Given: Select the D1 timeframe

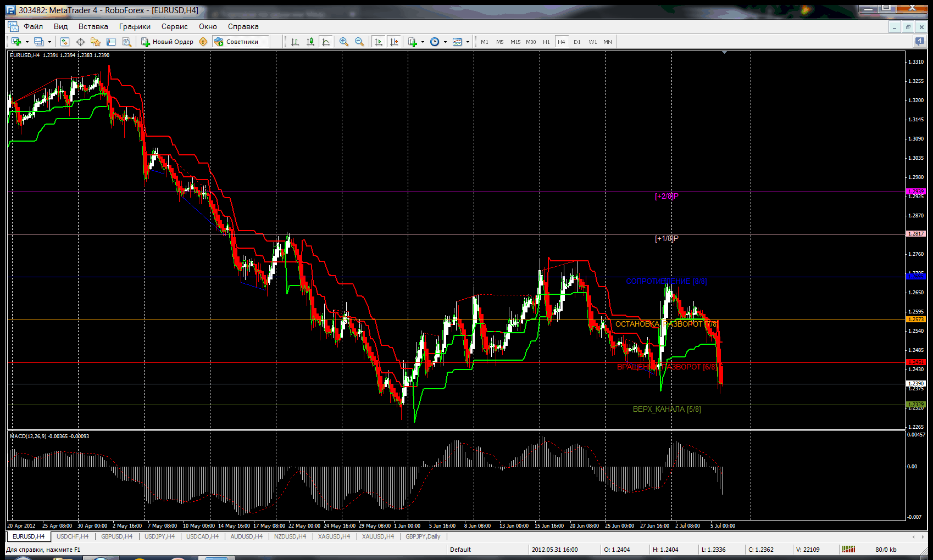Looking at the screenshot, I should coord(577,42).
